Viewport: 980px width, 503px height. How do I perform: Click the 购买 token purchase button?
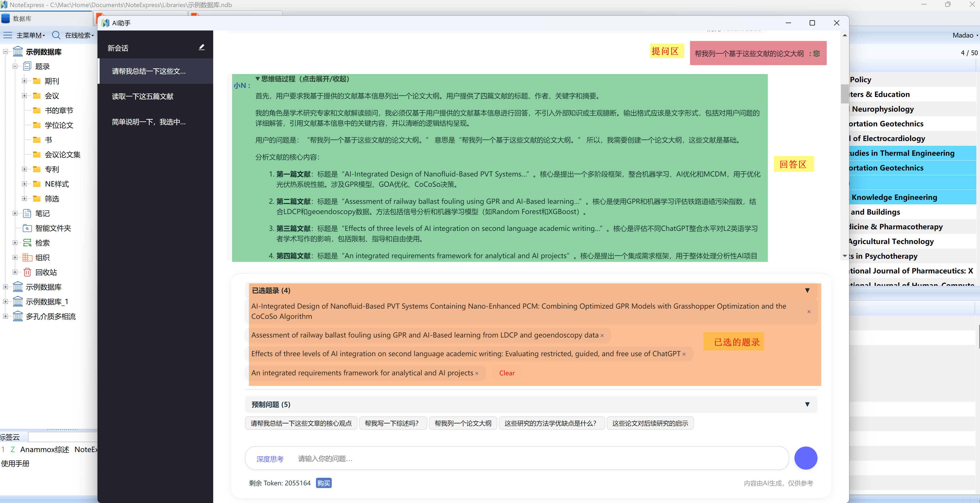323,483
